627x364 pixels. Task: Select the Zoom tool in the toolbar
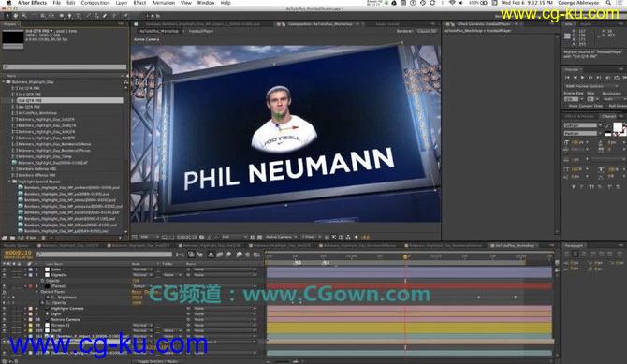tap(24, 16)
